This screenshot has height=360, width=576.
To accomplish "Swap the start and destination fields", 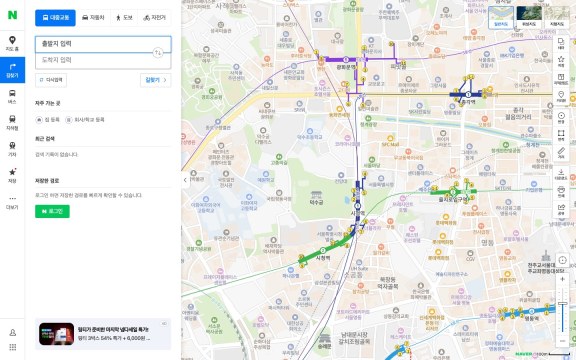I will tap(158, 53).
